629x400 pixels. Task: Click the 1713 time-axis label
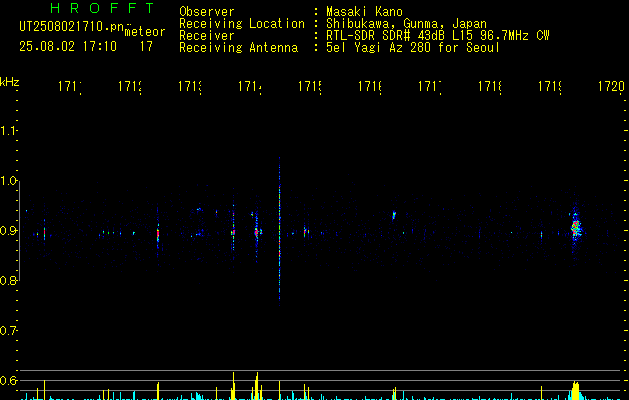[190, 86]
